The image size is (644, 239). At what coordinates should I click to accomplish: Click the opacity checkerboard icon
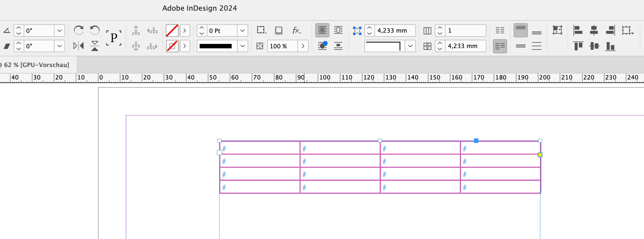tap(260, 46)
